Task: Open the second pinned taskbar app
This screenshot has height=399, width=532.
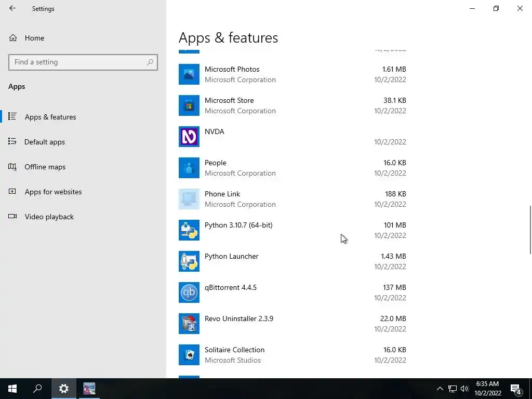Action: click(x=89, y=389)
